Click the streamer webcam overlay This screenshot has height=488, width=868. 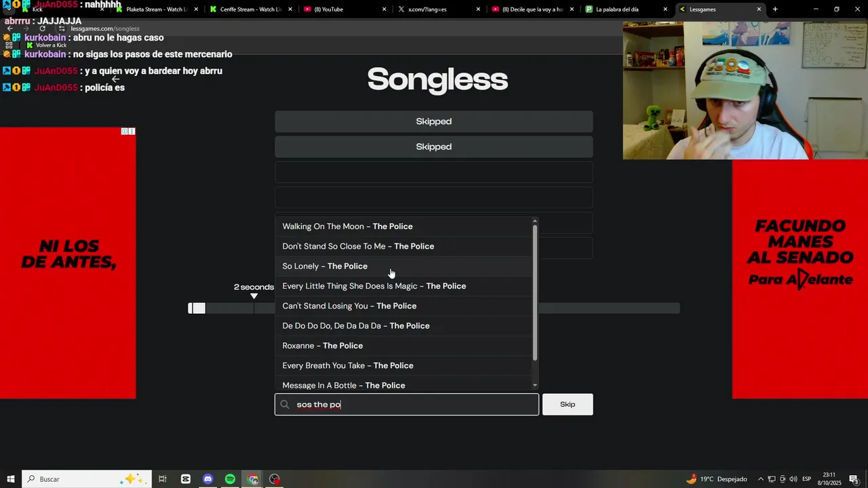745,91
